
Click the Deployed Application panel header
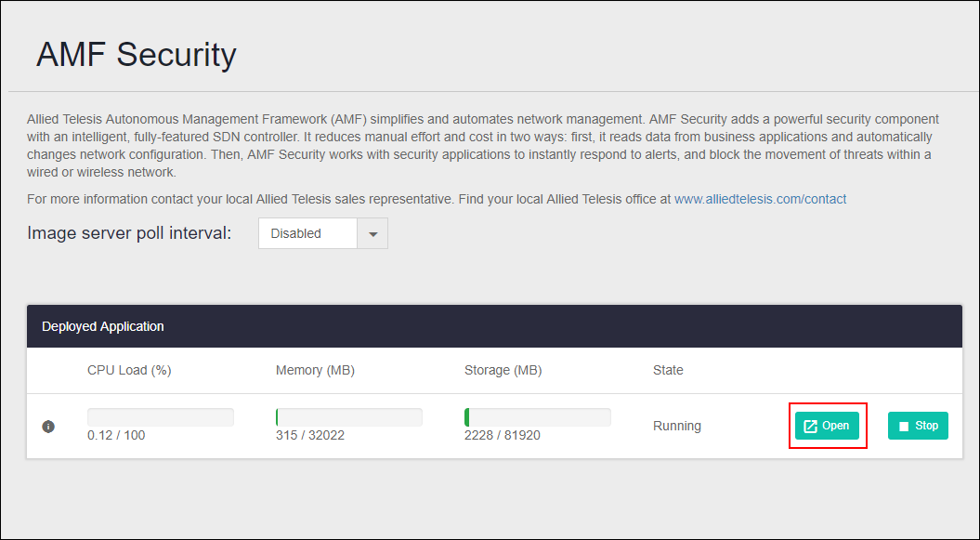click(103, 326)
